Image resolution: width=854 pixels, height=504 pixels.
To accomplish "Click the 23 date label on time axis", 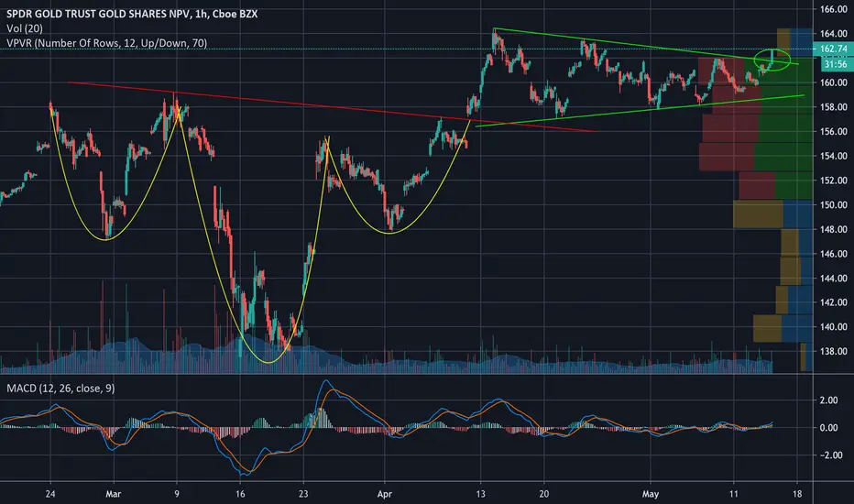I will tap(303, 494).
